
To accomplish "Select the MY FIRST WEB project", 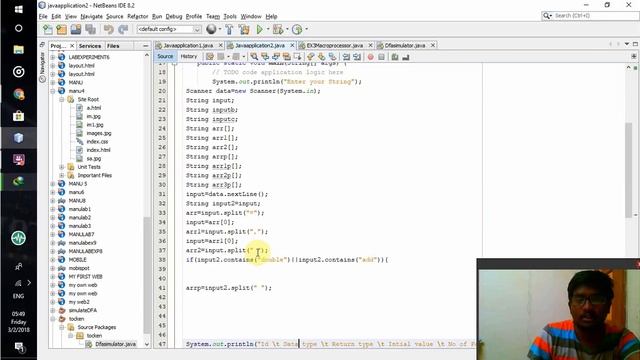I will [x=85, y=277].
